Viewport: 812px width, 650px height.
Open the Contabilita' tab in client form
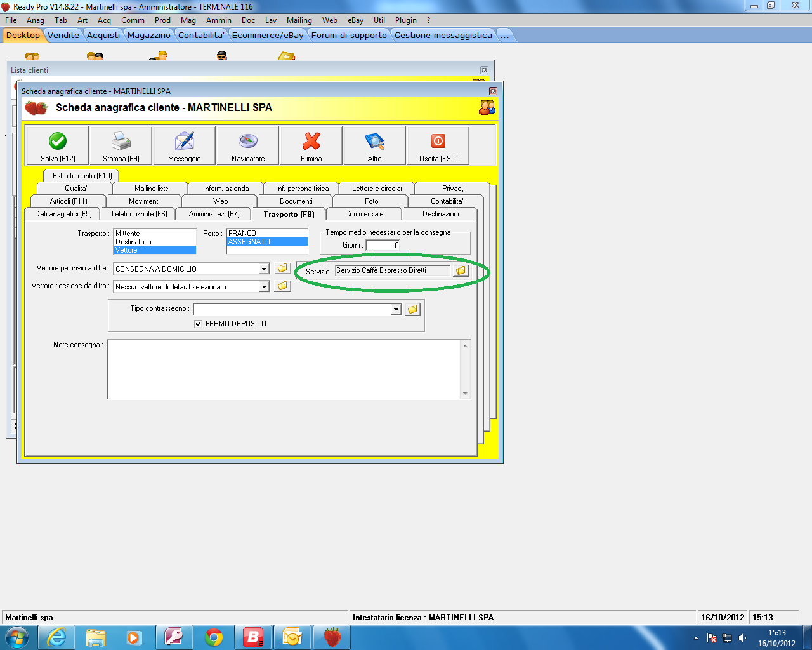[447, 201]
